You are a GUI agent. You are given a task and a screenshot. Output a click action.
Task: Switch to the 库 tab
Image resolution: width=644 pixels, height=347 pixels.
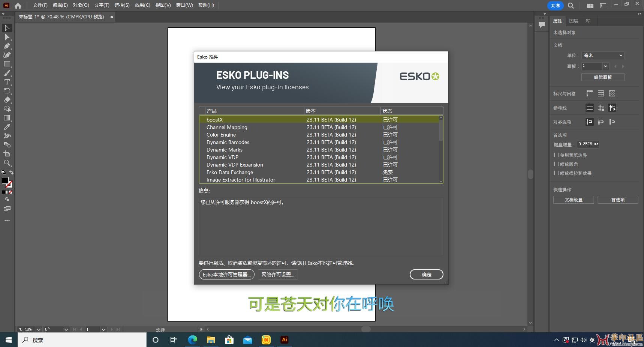[588, 21]
